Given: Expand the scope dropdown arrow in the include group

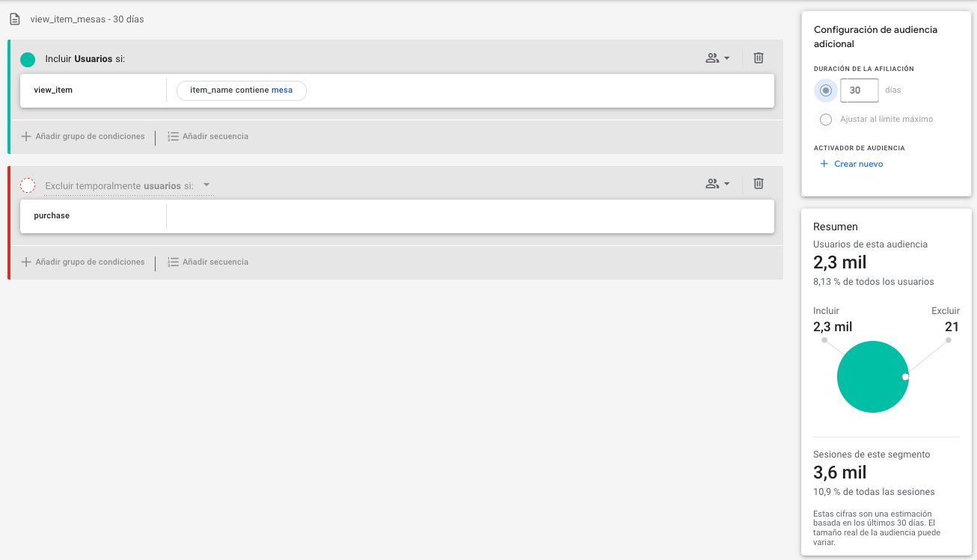Looking at the screenshot, I should (x=727, y=58).
